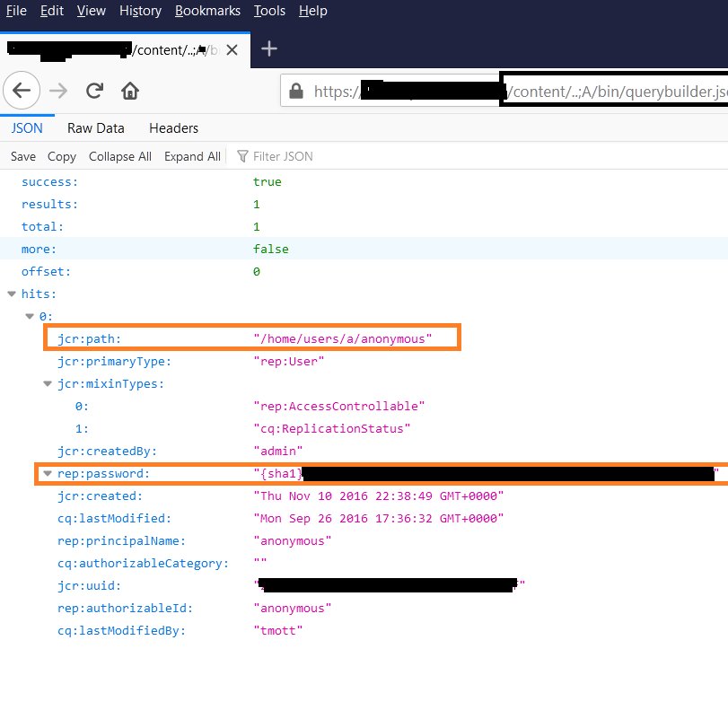Screen dimensions: 728x728
Task: Select the cq:authorizableCategory key
Action: click(143, 563)
